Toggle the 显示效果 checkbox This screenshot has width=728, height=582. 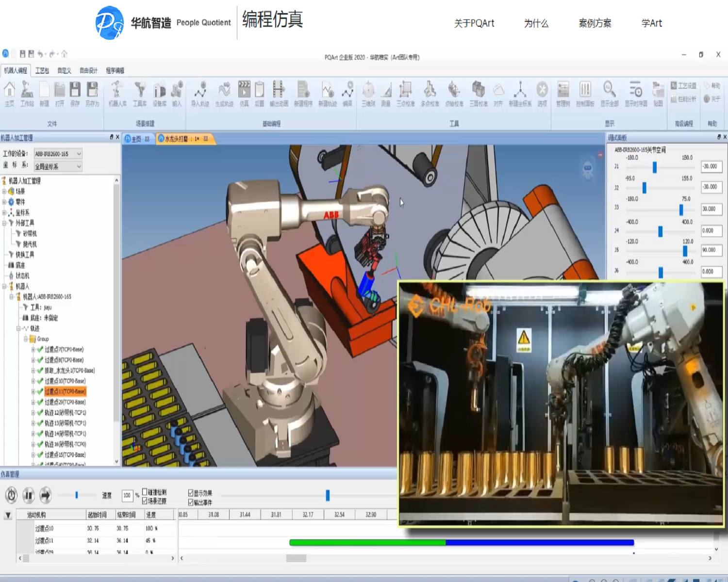click(x=191, y=493)
